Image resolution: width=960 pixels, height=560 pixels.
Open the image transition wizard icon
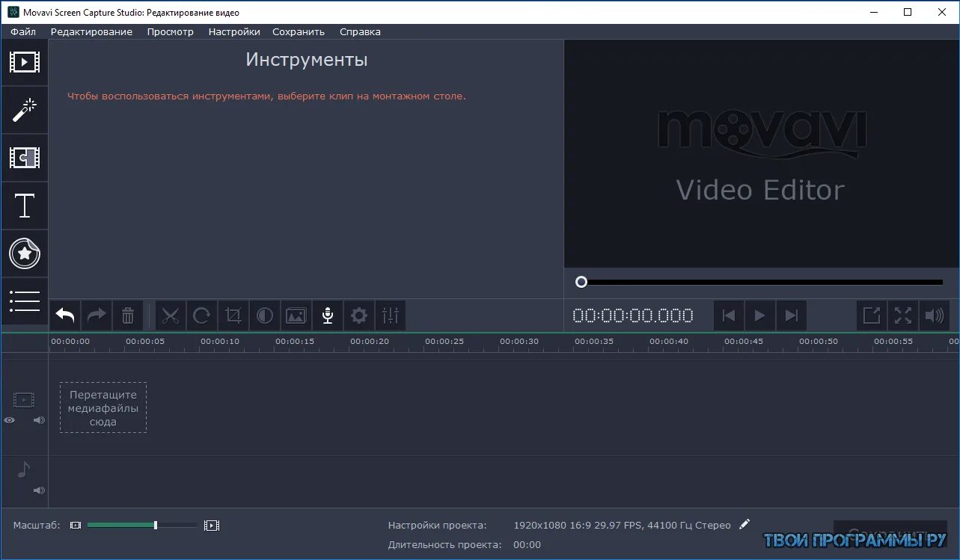[296, 316]
